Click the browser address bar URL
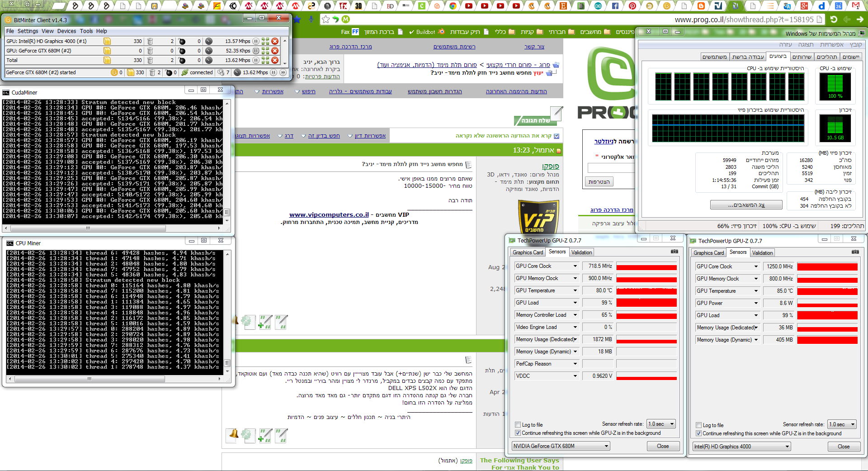Image resolution: width=868 pixels, height=471 pixels. [x=744, y=19]
